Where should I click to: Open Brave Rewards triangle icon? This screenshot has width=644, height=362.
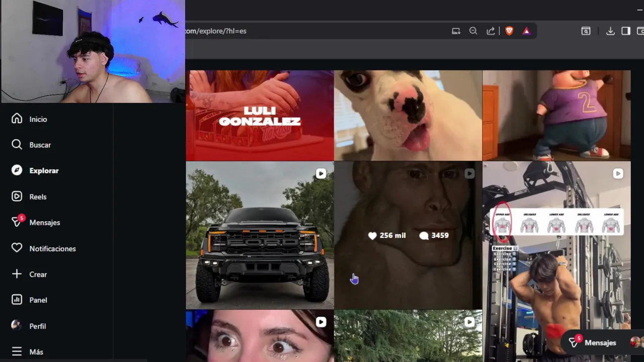click(x=526, y=31)
